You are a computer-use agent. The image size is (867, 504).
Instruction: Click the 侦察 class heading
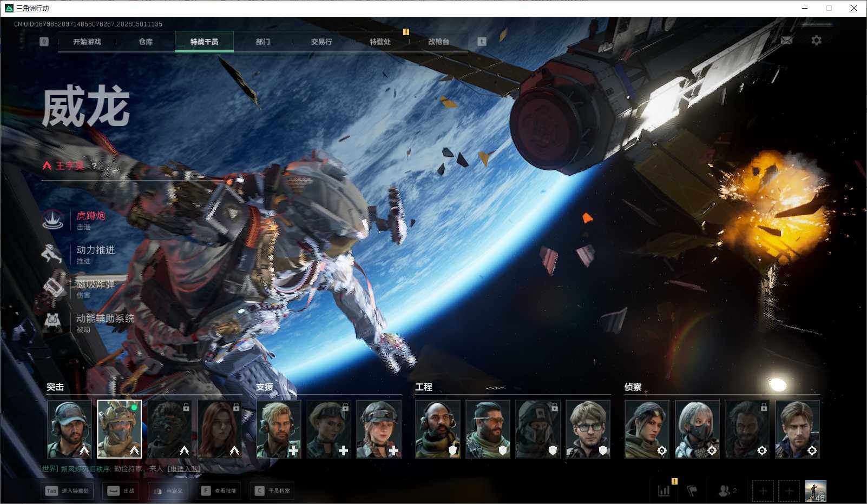point(633,387)
